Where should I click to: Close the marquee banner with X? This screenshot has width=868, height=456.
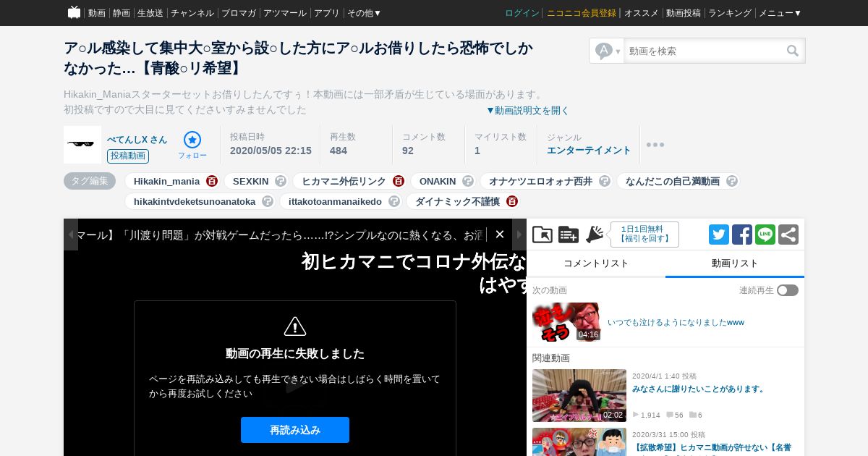click(x=499, y=235)
